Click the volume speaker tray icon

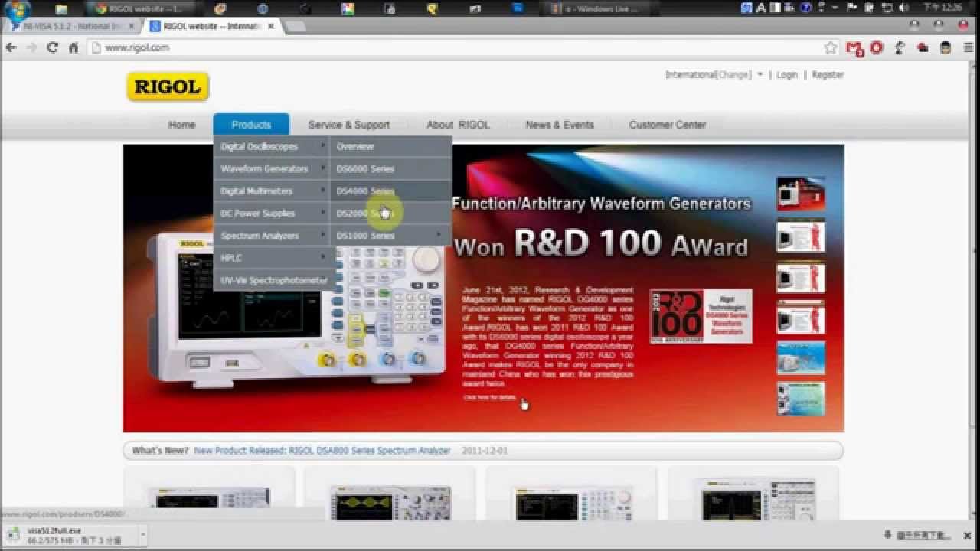click(x=903, y=8)
